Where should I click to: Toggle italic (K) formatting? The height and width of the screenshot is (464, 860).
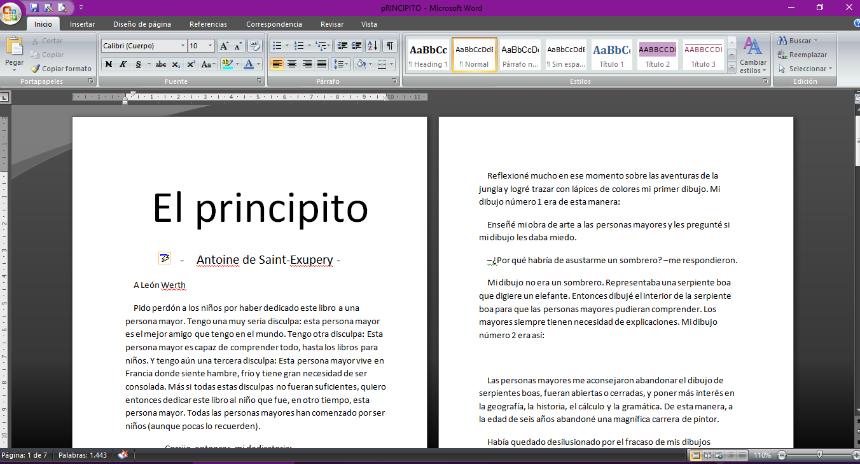click(123, 64)
